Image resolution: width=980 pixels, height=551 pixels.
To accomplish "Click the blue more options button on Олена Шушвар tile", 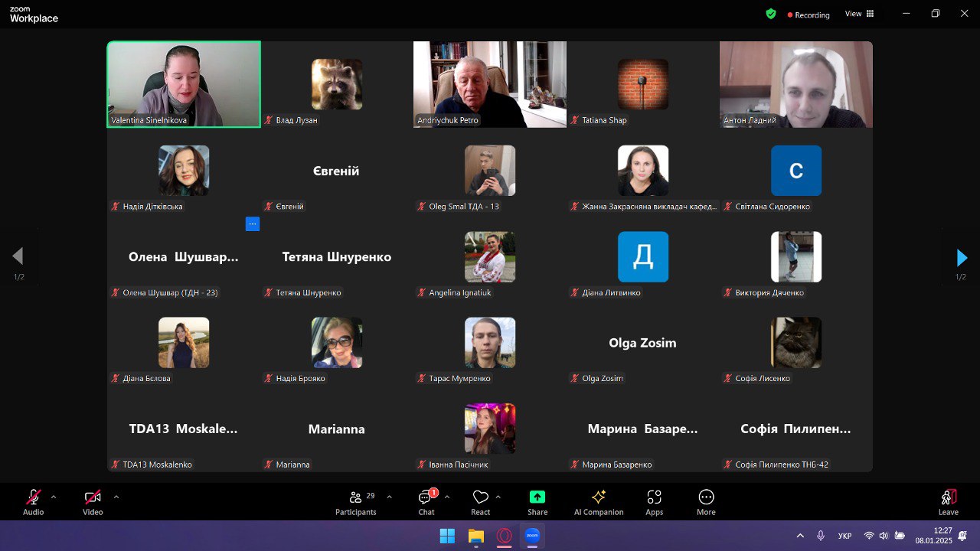I will pyautogui.click(x=253, y=224).
